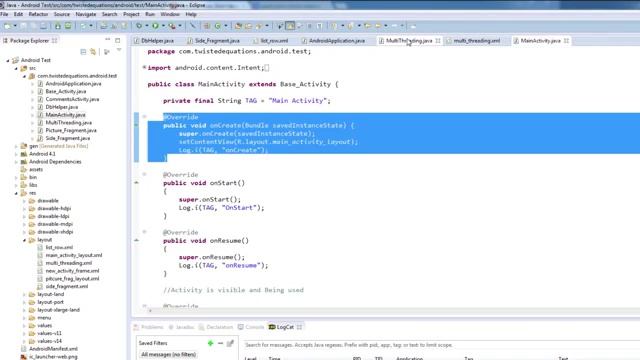Expand the drawable-hdpi folder node
Viewport: 640px width, 360px height.
pos(24,209)
